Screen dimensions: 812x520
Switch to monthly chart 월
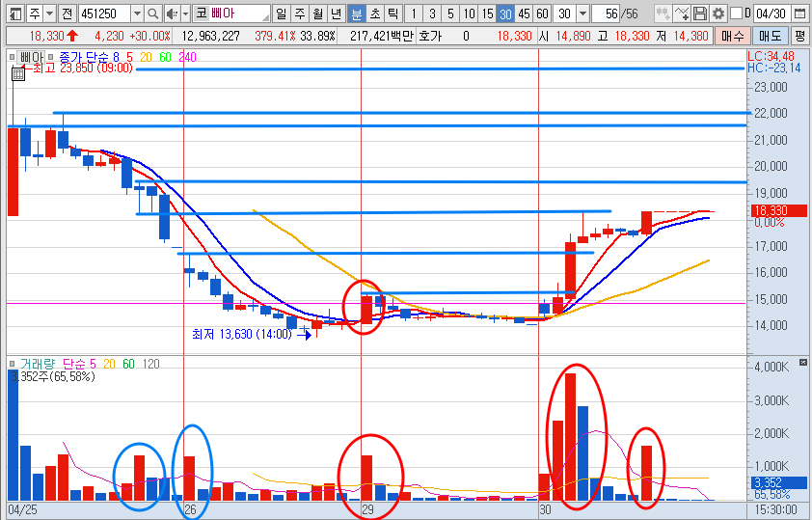318,14
